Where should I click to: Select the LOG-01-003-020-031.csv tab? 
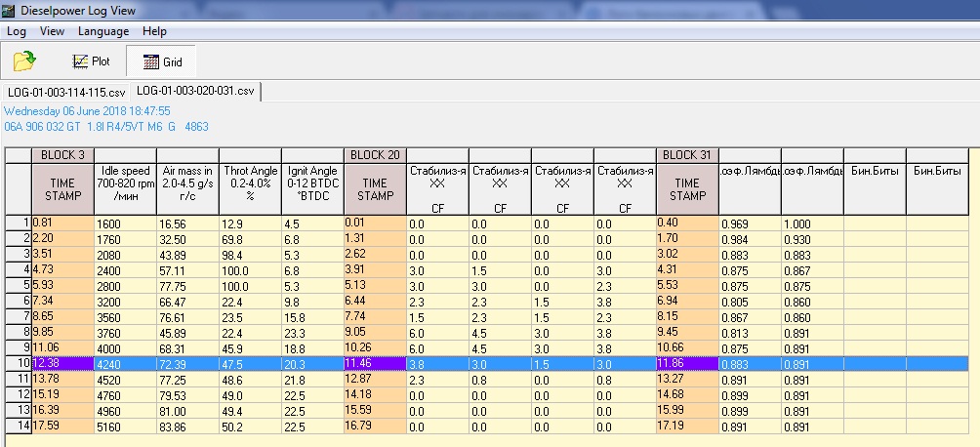195,91
